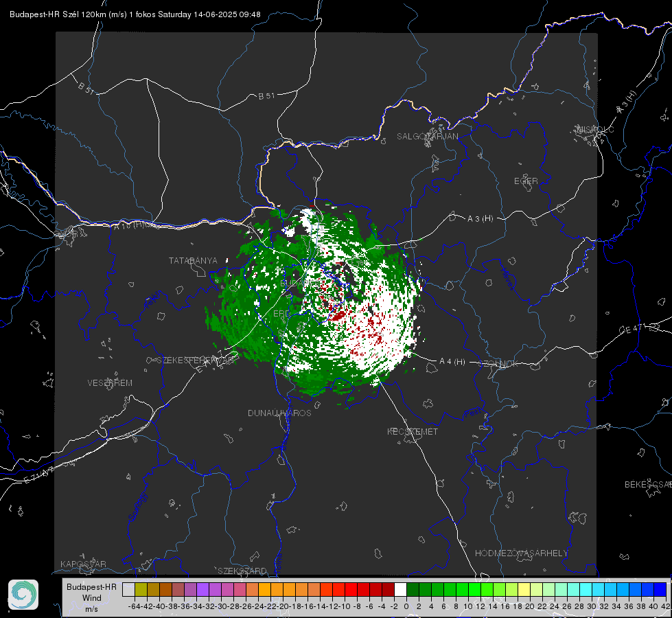Click the SZEKSZÁRD city label
The height and width of the screenshot is (618, 672).
coord(242,571)
